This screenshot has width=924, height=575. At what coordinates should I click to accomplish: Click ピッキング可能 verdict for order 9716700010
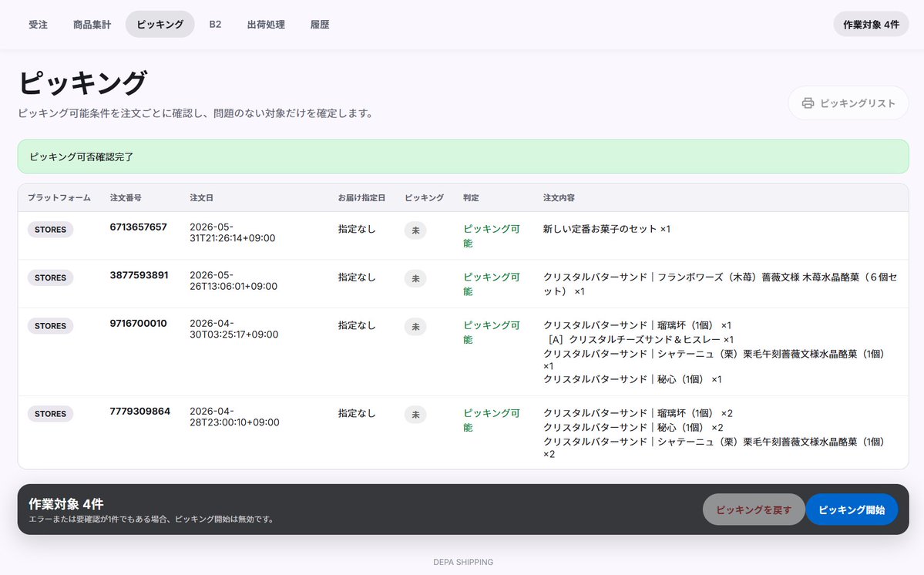click(x=492, y=332)
